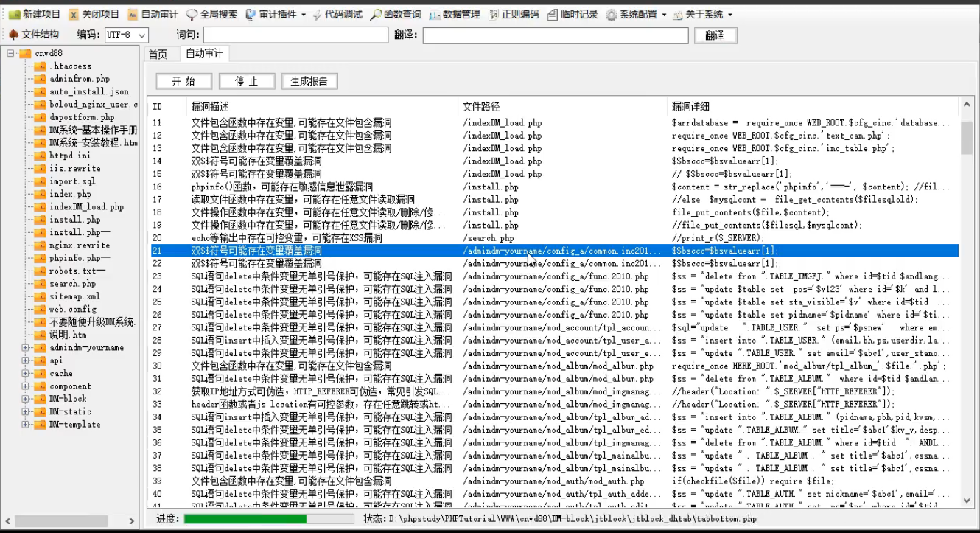Expand the DM-template folder

coord(25,425)
